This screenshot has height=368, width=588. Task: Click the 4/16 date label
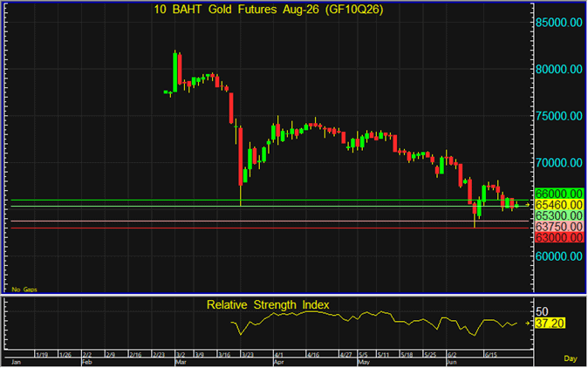[313, 355]
